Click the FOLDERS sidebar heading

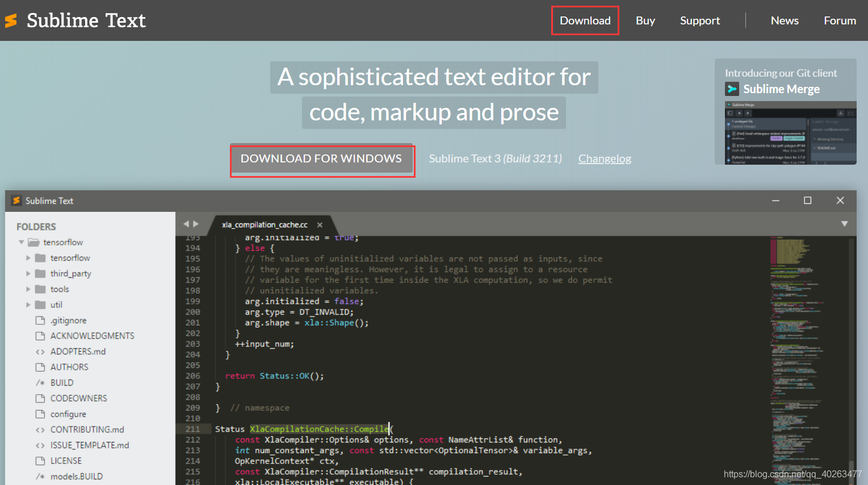(36, 227)
